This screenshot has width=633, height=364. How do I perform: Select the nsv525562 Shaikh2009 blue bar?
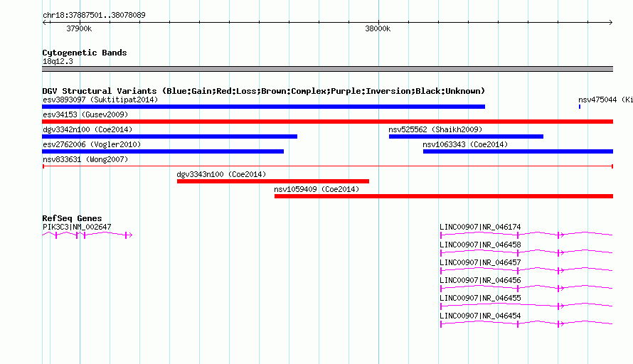tap(466, 136)
